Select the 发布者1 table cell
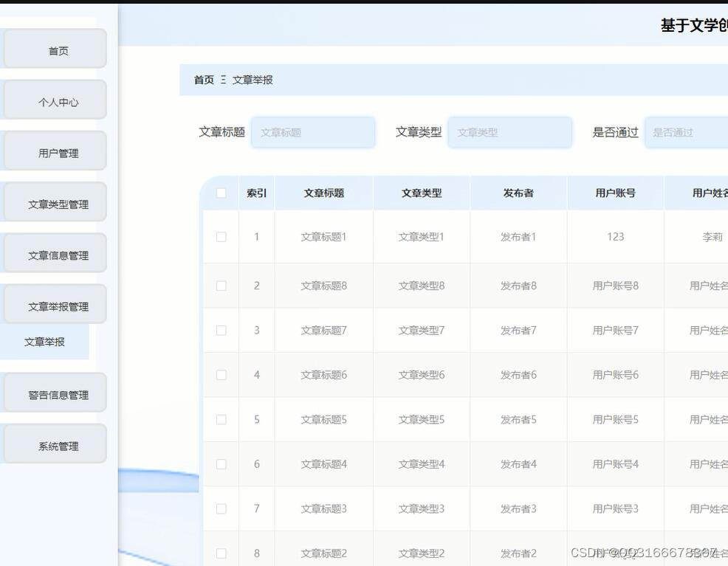 coord(518,237)
